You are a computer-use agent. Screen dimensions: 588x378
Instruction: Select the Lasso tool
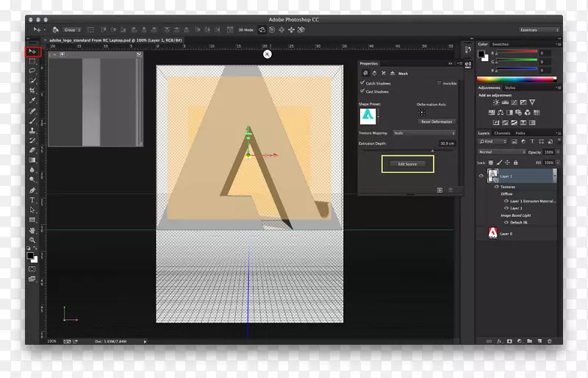pos(32,71)
